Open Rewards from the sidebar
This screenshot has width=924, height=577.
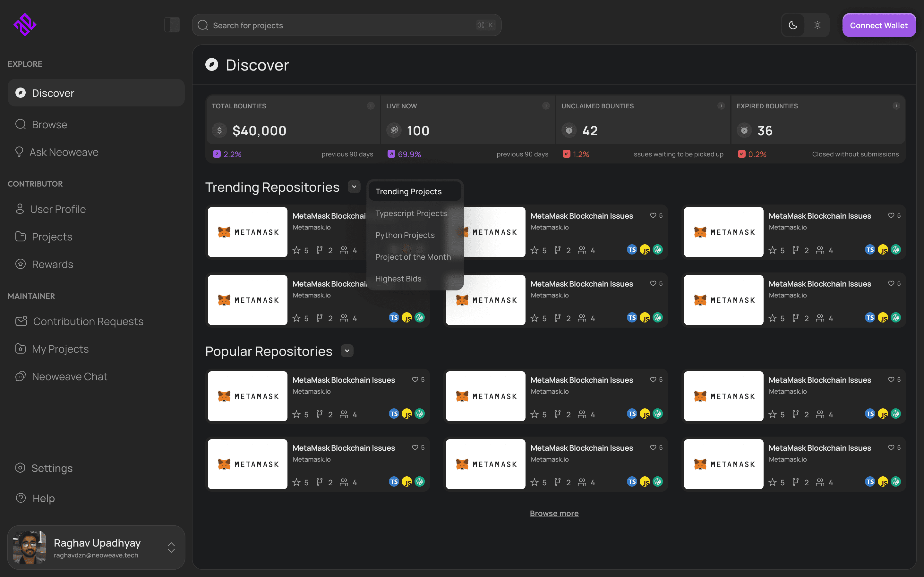(52, 264)
